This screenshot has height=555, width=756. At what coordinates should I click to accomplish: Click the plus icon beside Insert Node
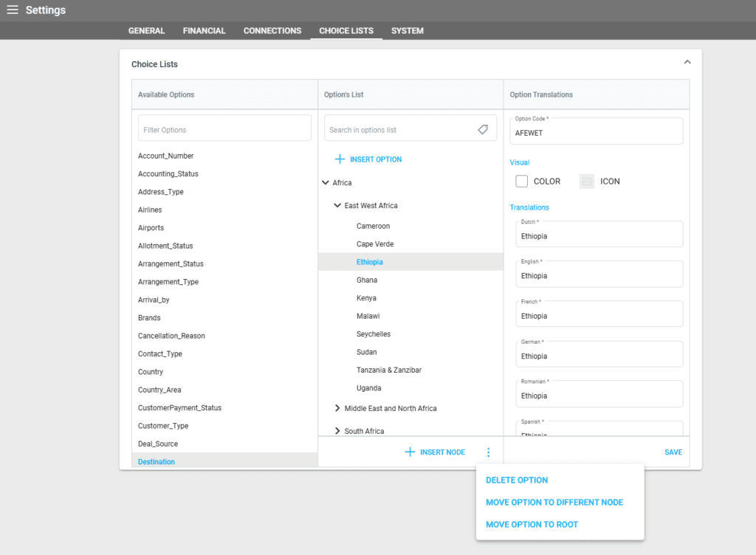pos(410,452)
